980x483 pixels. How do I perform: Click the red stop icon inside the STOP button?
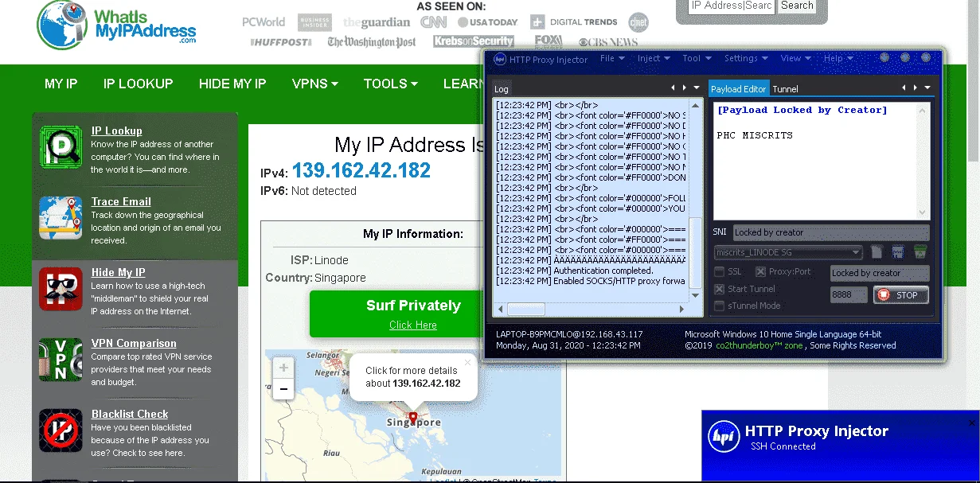tap(883, 295)
